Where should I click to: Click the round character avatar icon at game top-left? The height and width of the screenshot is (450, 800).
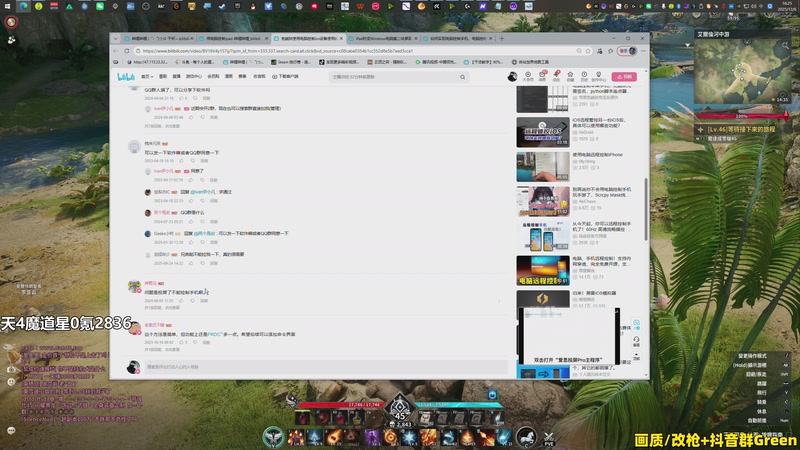pyautogui.click(x=11, y=22)
